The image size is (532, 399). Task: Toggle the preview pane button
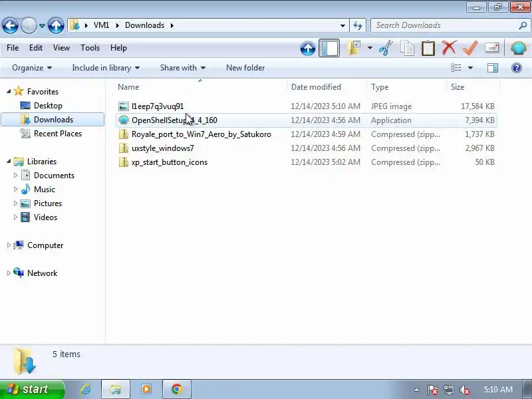point(493,68)
